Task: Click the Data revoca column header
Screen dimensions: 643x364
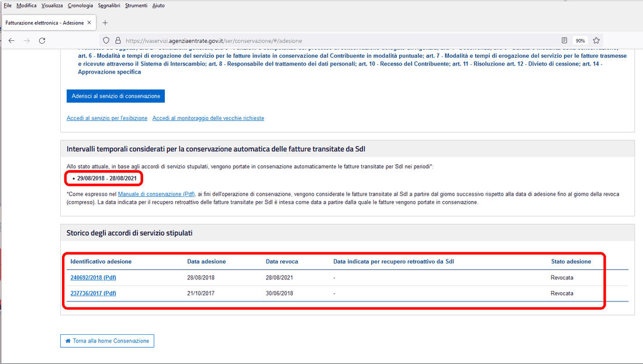Action: coord(282,262)
